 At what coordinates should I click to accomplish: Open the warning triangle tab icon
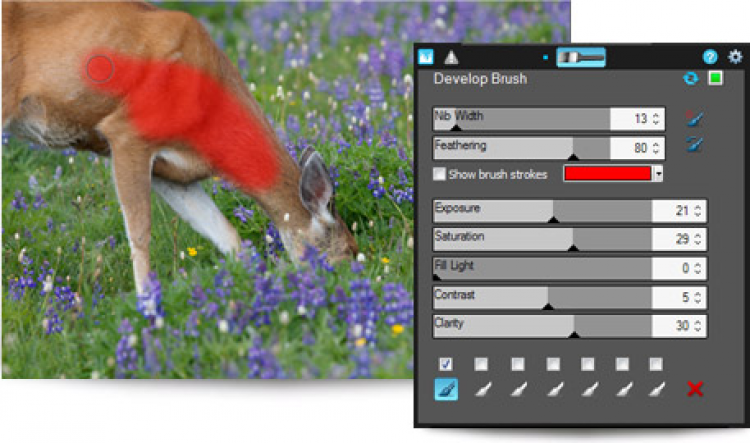(x=451, y=57)
